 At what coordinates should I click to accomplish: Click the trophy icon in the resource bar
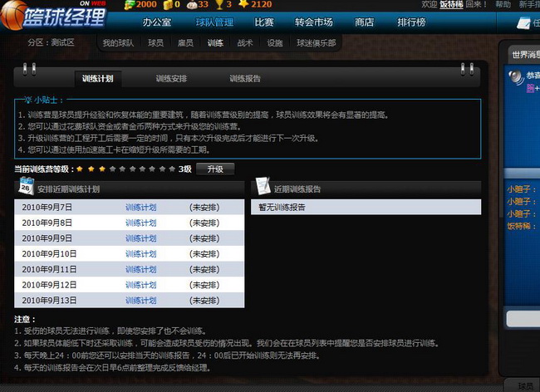216,5
